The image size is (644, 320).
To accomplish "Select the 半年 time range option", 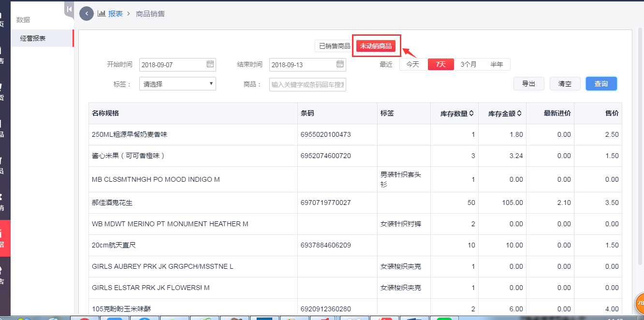I will (497, 64).
